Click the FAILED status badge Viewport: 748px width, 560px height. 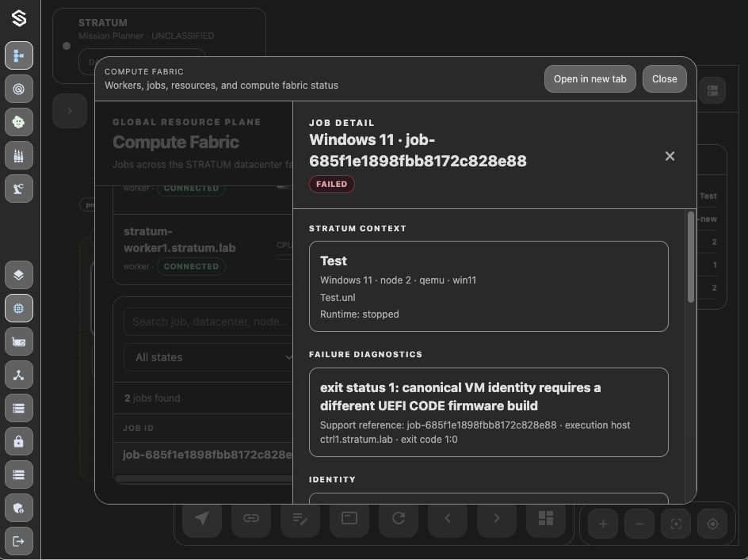click(x=332, y=184)
